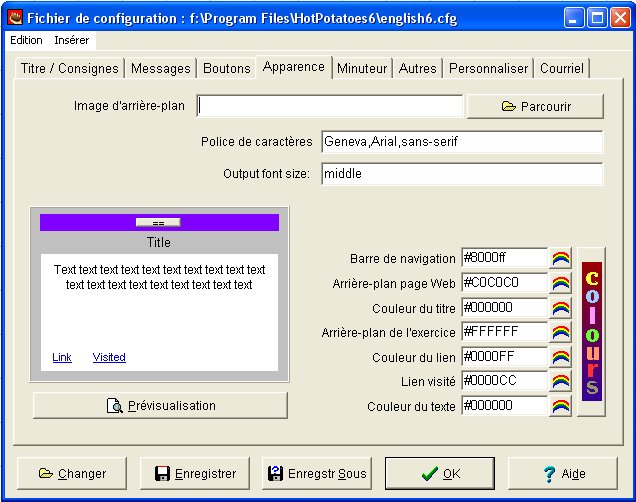The width and height of the screenshot is (636, 502).
Task: Click the == button in preview bar
Action: click(x=158, y=223)
